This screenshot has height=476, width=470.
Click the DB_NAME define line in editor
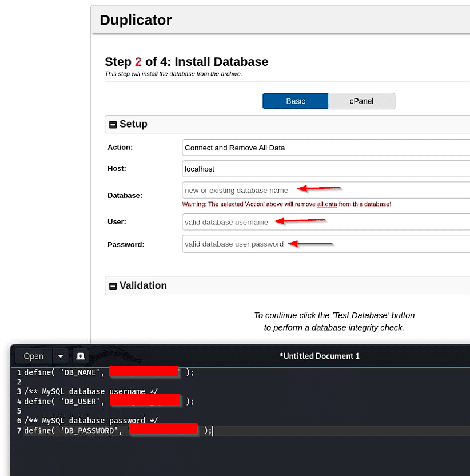click(109, 372)
